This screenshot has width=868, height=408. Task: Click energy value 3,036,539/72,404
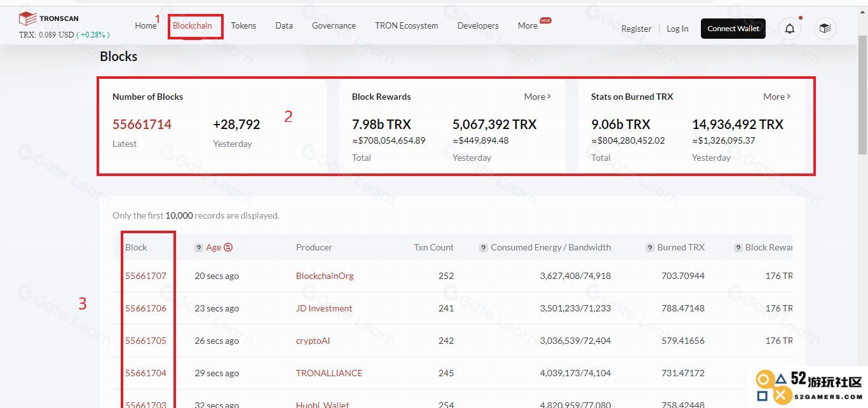pyautogui.click(x=576, y=341)
